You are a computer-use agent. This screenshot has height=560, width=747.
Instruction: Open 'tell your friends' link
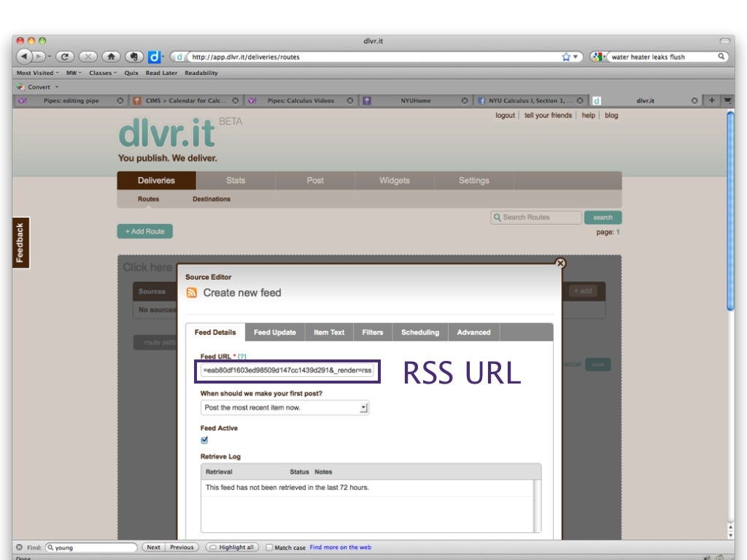pyautogui.click(x=548, y=115)
